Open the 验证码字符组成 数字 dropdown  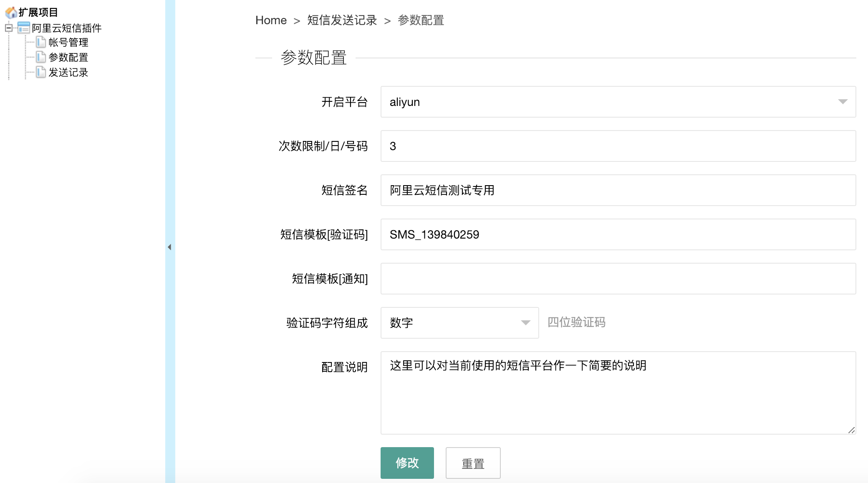tap(459, 323)
